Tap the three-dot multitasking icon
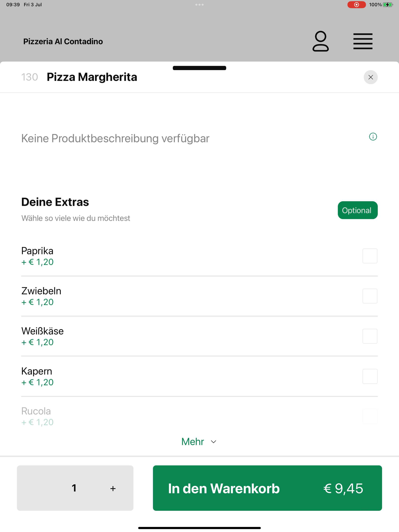The width and height of the screenshot is (399, 532). click(x=199, y=4)
